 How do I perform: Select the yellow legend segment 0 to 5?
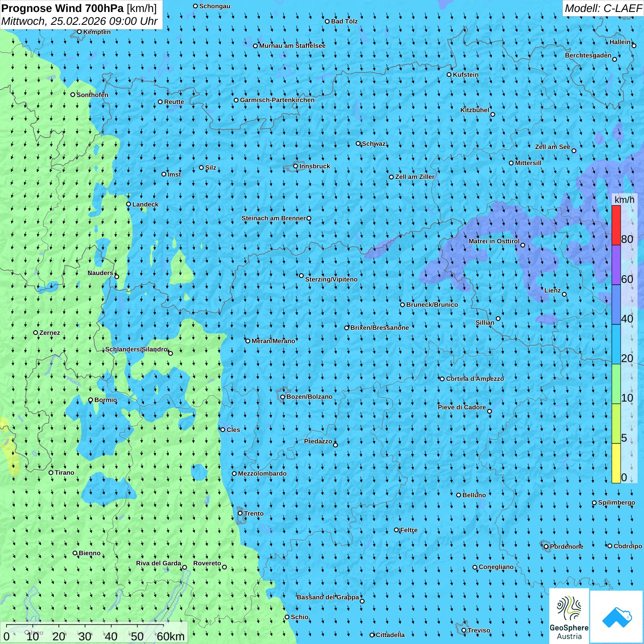click(616, 463)
